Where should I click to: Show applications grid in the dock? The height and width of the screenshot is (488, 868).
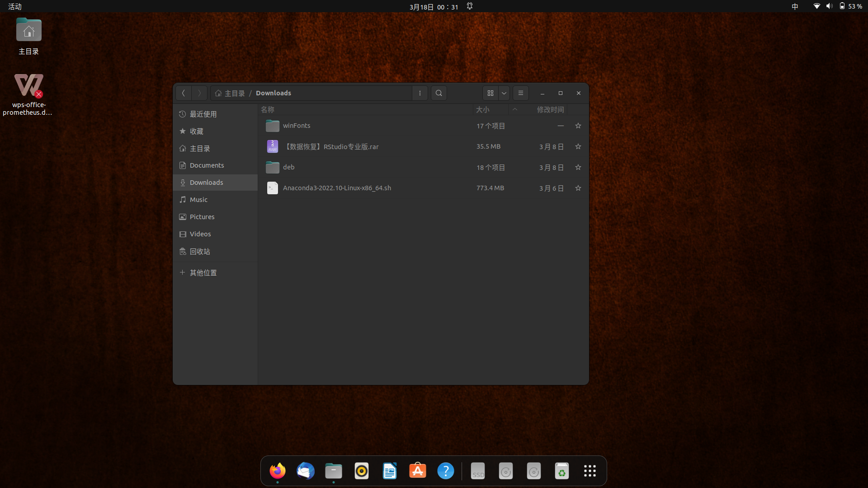pyautogui.click(x=590, y=471)
